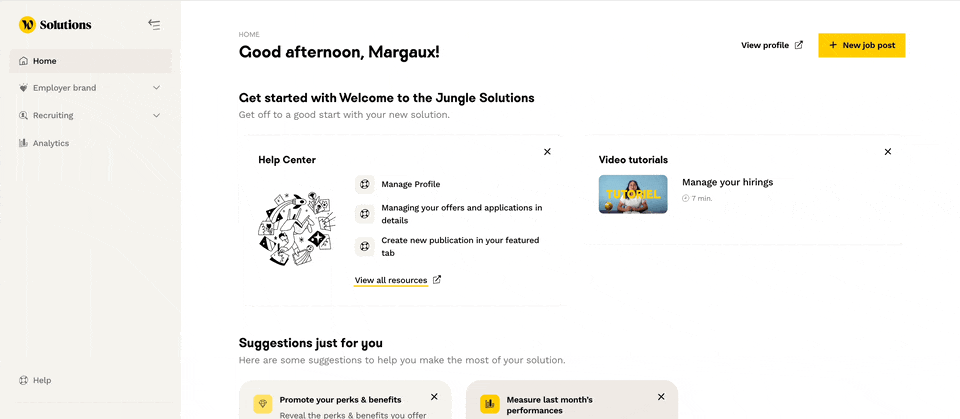Open the Home sidebar item
960x419 pixels.
pos(45,61)
